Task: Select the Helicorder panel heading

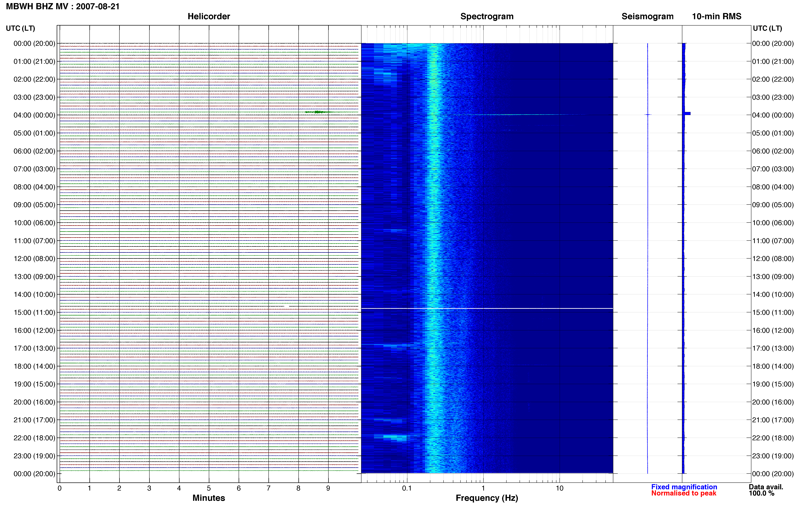Action: click(209, 16)
